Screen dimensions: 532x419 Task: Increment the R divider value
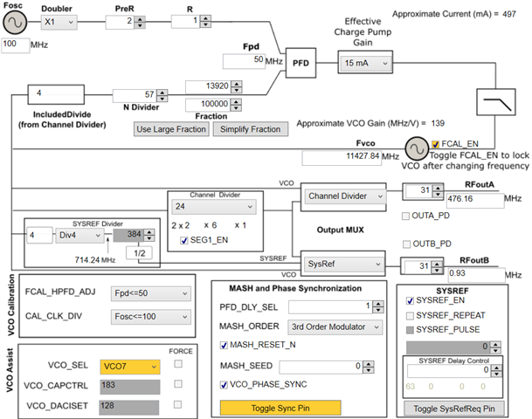tap(205, 18)
